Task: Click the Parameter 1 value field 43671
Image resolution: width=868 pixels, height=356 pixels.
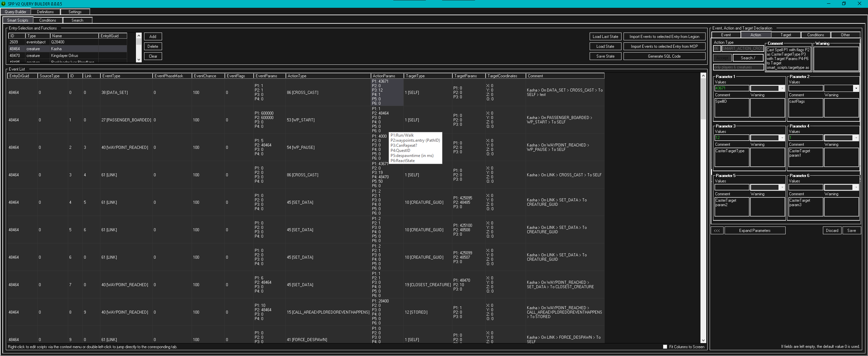Action: pyautogui.click(x=731, y=88)
